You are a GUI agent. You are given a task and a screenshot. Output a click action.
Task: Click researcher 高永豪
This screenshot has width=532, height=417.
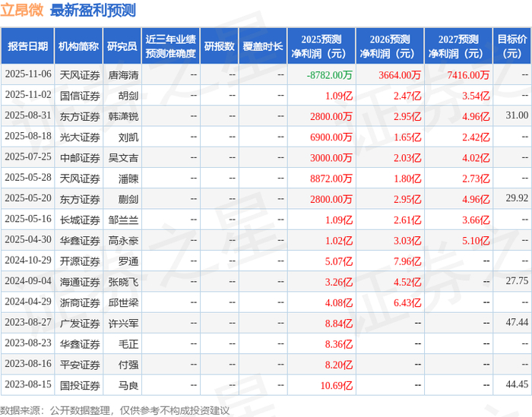tap(123, 241)
